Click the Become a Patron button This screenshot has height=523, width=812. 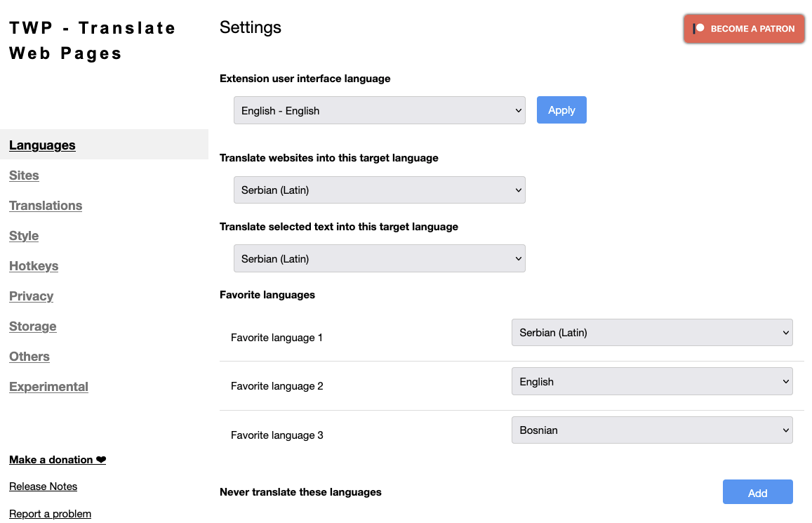(x=744, y=29)
